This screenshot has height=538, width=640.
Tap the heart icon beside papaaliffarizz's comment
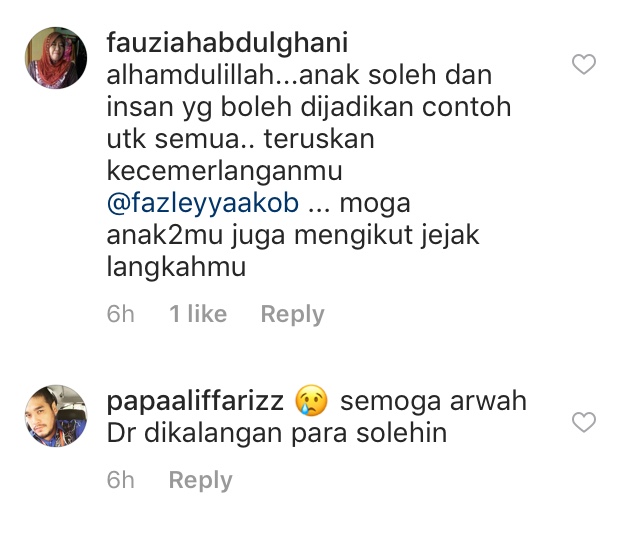584,422
